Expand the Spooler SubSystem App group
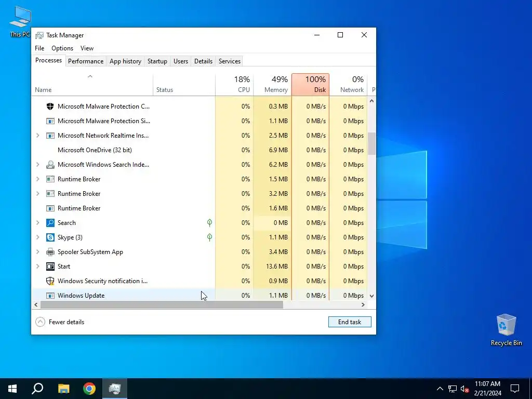 [x=37, y=252]
